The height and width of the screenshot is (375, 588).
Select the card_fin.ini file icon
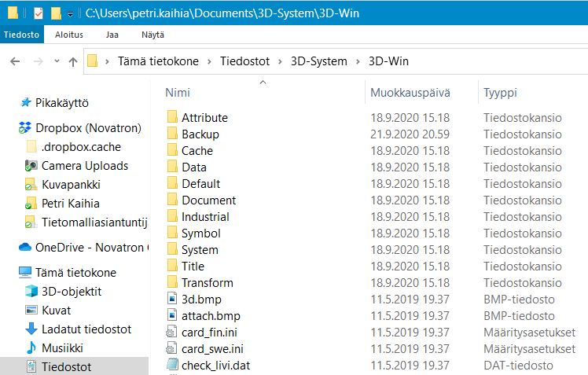coord(173,332)
